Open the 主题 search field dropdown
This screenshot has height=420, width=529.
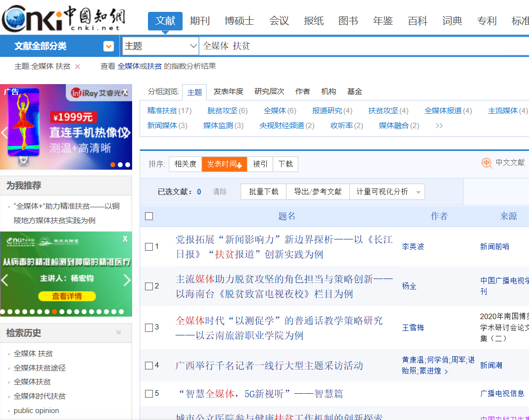click(x=160, y=47)
